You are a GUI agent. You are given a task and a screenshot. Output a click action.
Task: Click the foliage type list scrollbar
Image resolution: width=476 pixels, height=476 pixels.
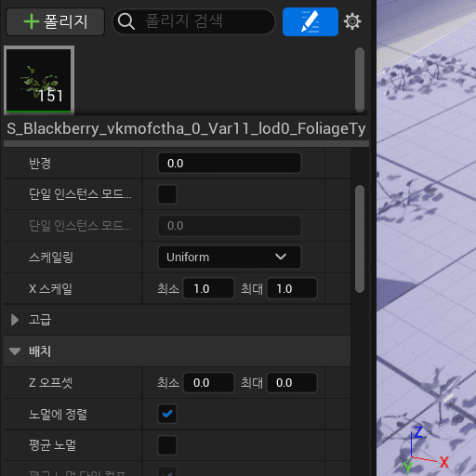(x=360, y=79)
